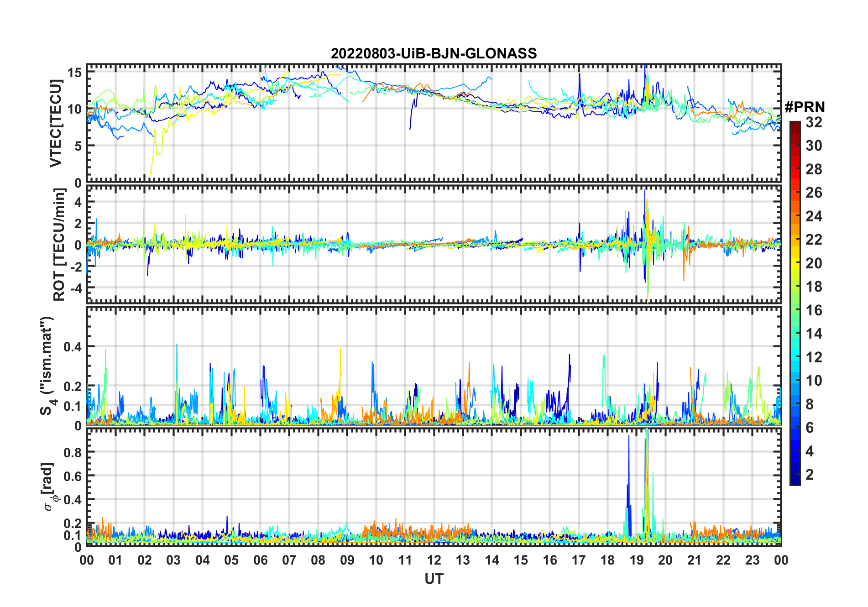Click the ROT [TECU/min] y-axis label
This screenshot has height=607, width=868.
coord(59,245)
